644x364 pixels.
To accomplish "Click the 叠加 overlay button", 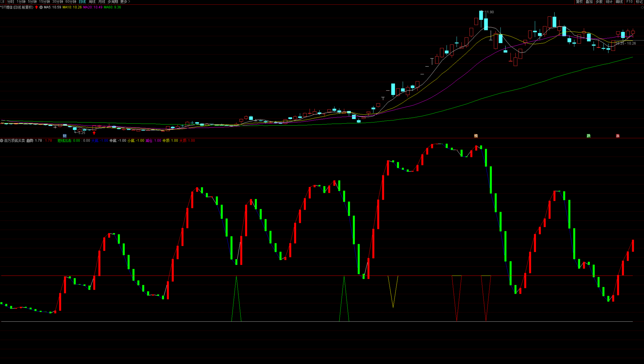I will [x=589, y=2].
